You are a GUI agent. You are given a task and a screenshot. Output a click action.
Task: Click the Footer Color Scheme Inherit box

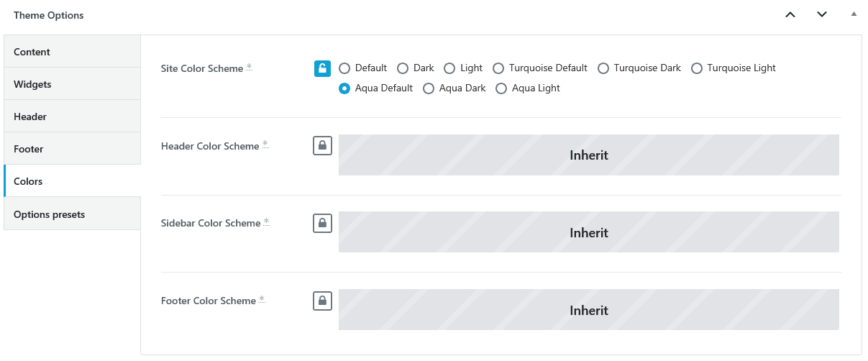[589, 310]
